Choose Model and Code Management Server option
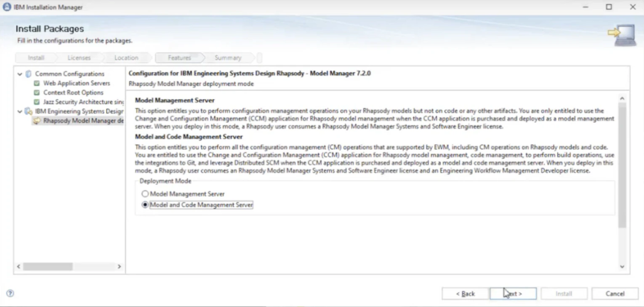This screenshot has height=307, width=644. point(145,205)
